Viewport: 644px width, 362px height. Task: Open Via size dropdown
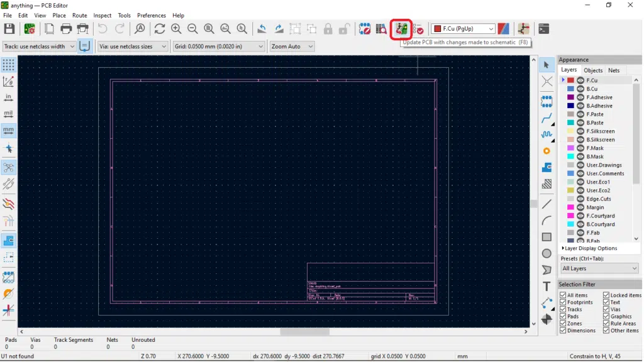pyautogui.click(x=132, y=47)
